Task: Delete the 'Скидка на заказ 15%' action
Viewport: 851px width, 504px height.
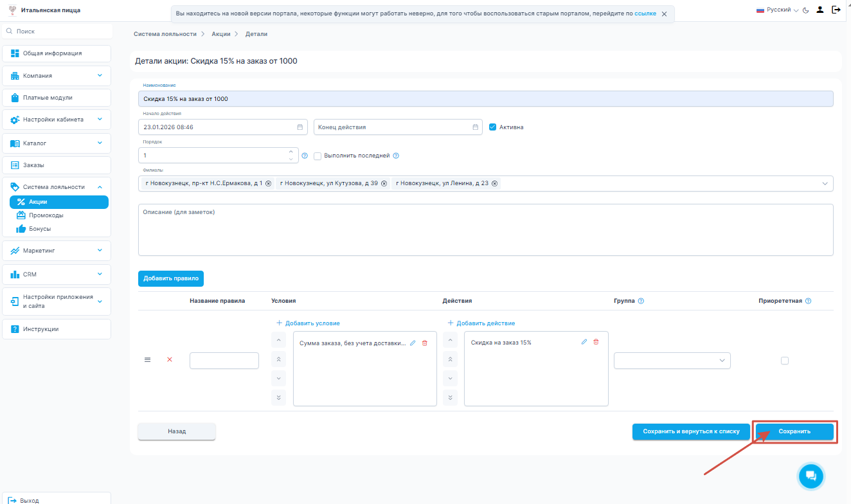Action: tap(596, 342)
